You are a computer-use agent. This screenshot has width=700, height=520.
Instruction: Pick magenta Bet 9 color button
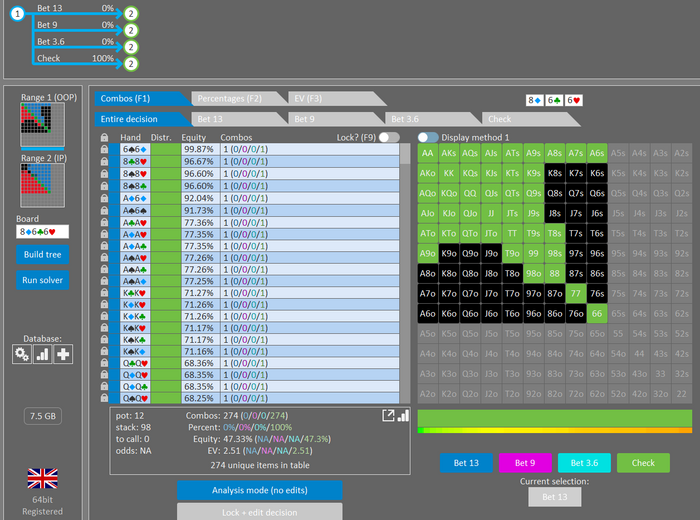click(525, 463)
